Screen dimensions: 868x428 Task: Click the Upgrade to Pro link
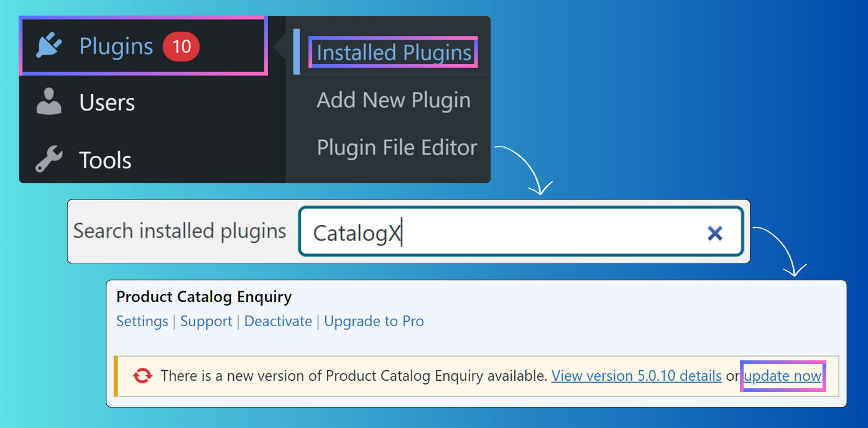point(374,321)
